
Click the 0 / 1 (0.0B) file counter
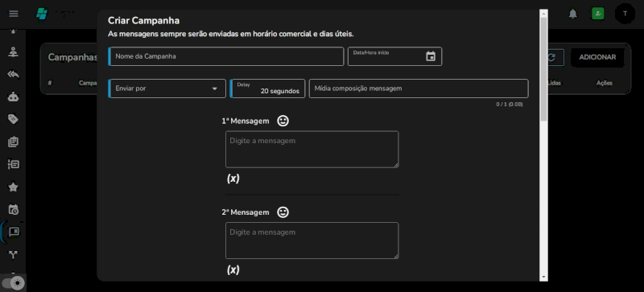[x=510, y=105]
